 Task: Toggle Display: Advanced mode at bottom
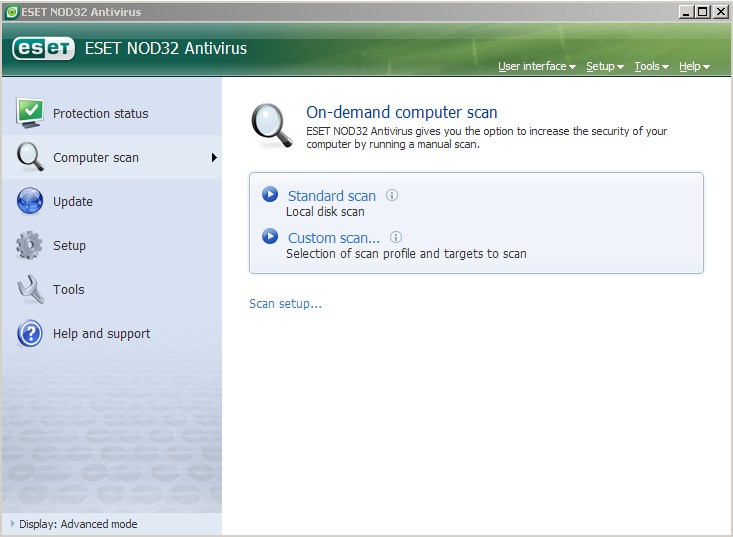[x=77, y=524]
